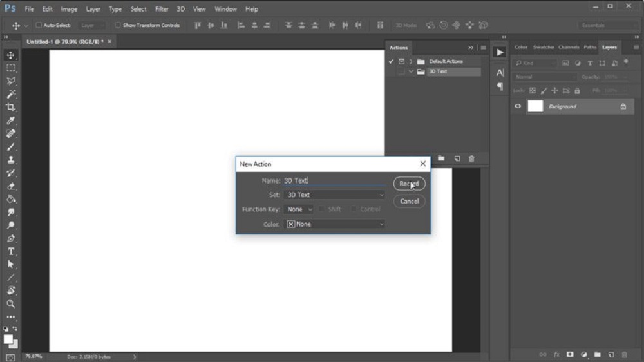The image size is (644, 362).
Task: Toggle Quick Mask mode icon
Action: pos(11,358)
